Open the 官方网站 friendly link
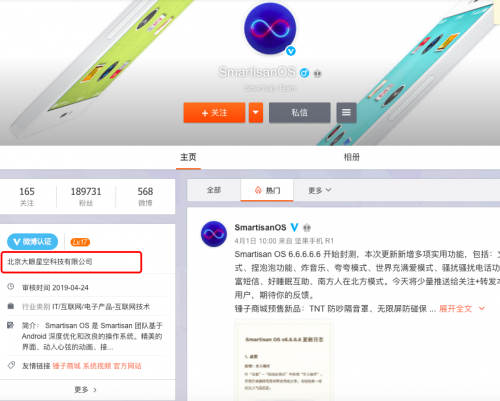The height and width of the screenshot is (401, 500). point(127,366)
